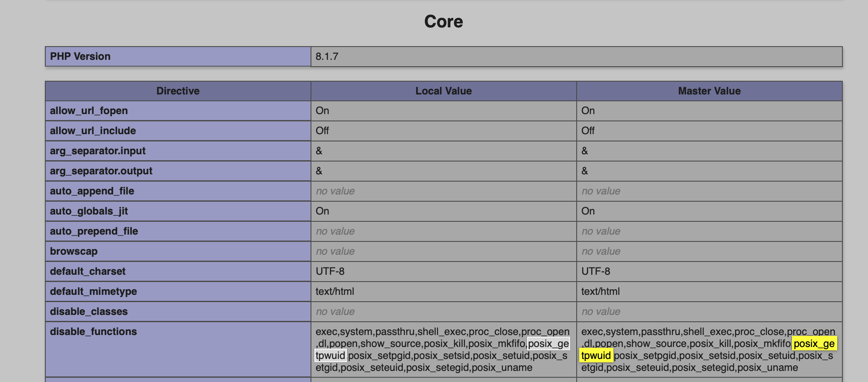Click auto_append_file master no value

[601, 191]
